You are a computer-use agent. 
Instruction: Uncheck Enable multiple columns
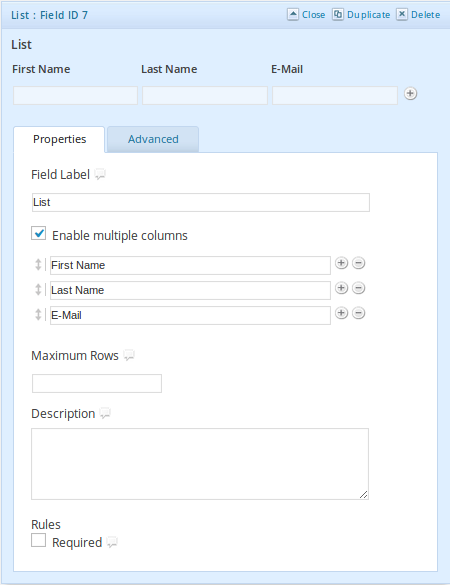[38, 233]
